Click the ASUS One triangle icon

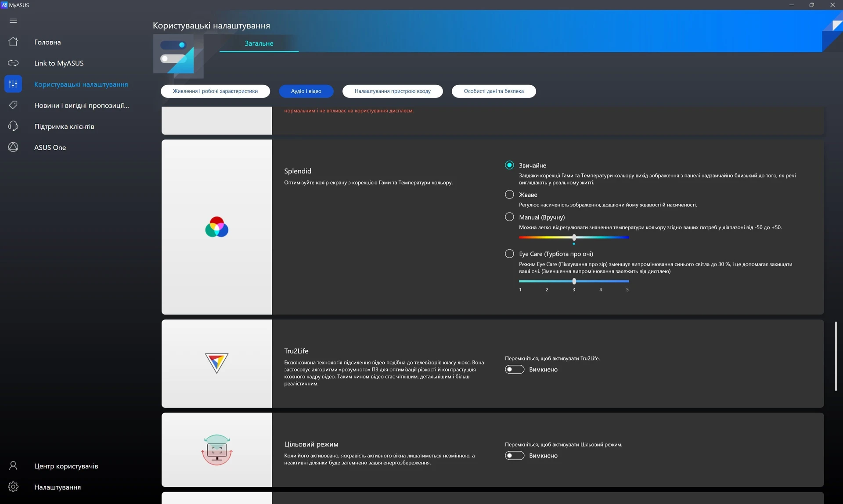point(13,147)
